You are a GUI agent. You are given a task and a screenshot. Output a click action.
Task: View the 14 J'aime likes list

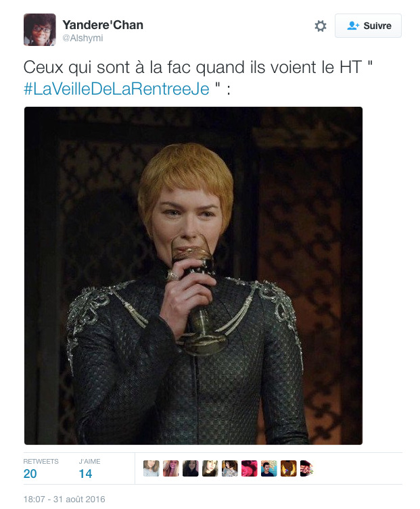click(89, 468)
